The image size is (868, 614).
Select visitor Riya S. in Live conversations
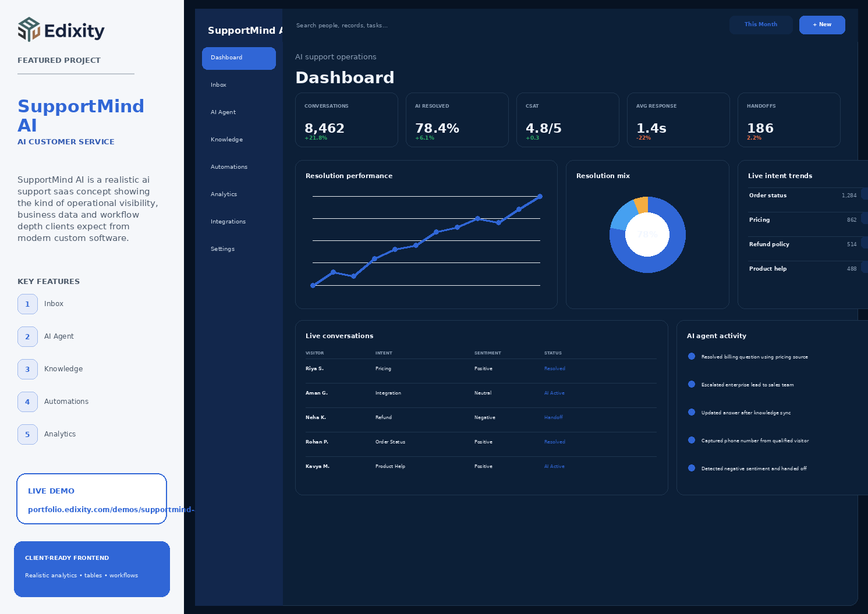314,368
